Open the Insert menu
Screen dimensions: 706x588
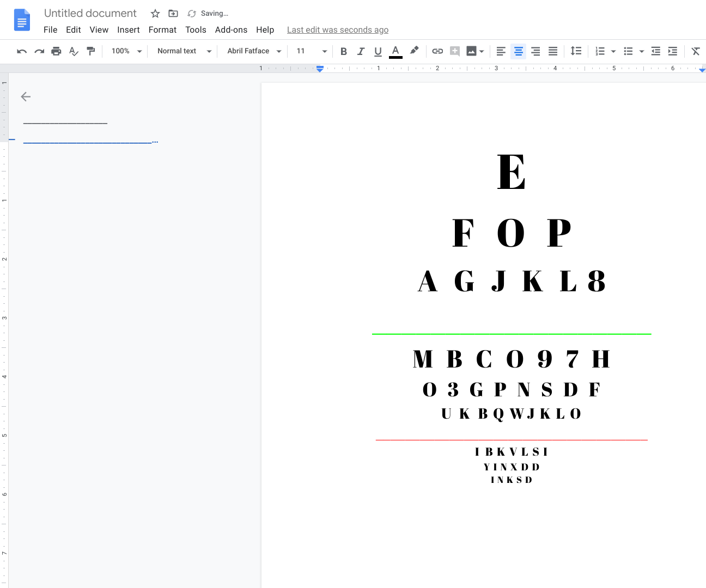click(x=129, y=30)
